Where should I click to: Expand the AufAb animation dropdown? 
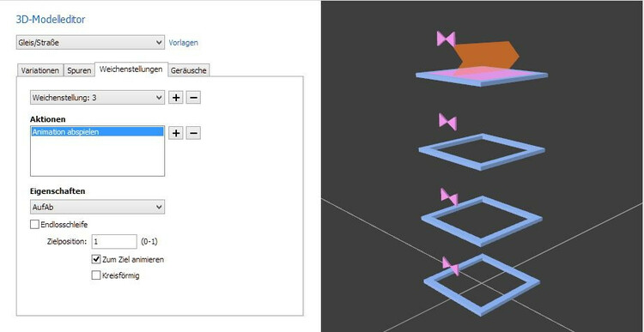coord(97,208)
